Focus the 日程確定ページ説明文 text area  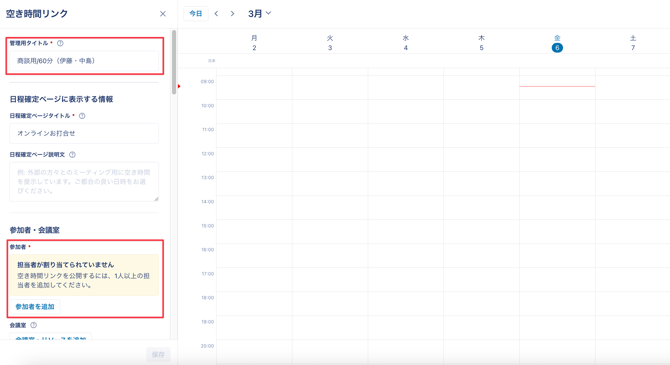click(x=84, y=182)
